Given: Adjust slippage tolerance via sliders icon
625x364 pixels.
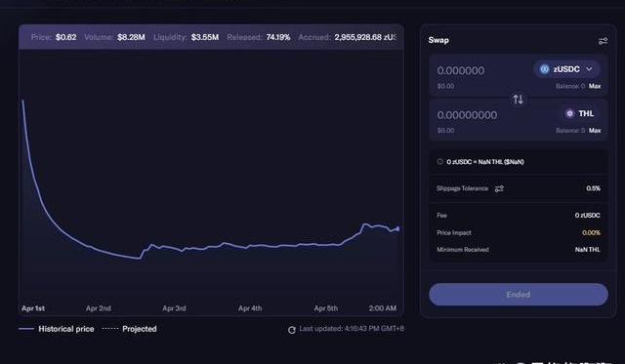Looking at the screenshot, I should pos(499,188).
